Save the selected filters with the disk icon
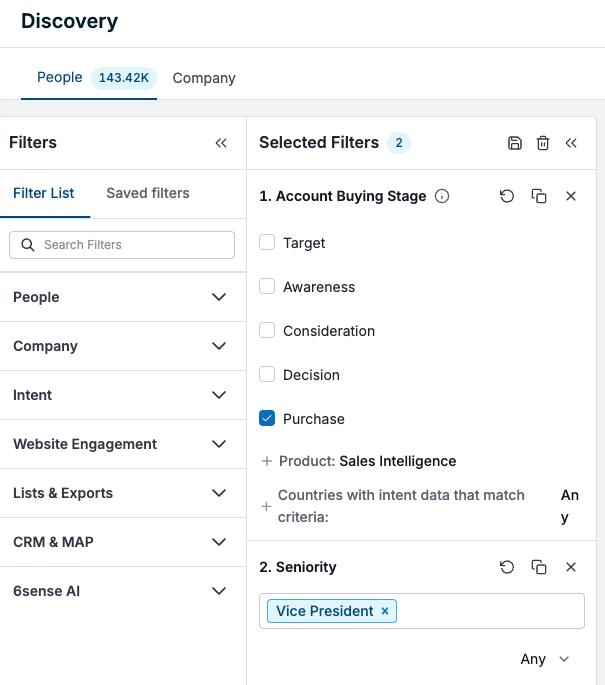 tap(515, 143)
